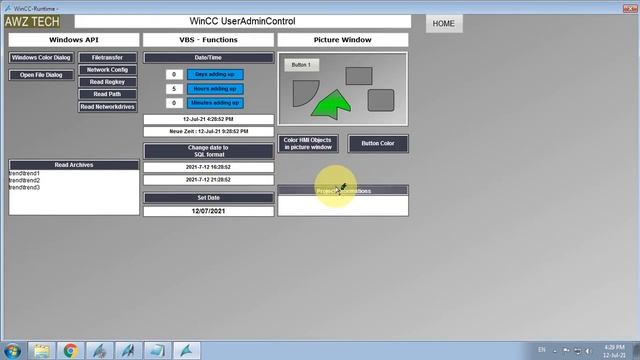Click the EN language indicator in tray

coord(542,350)
